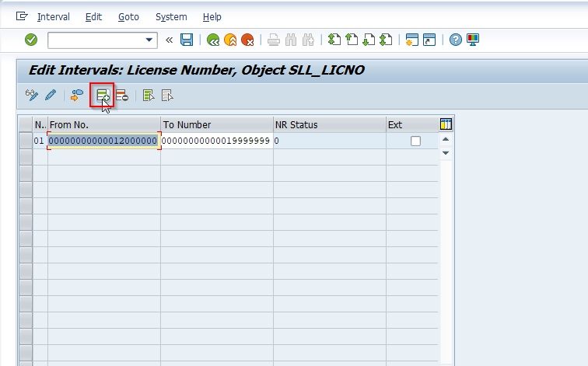The image size is (588, 366).
Task: Open the Goto menu
Action: (x=128, y=17)
